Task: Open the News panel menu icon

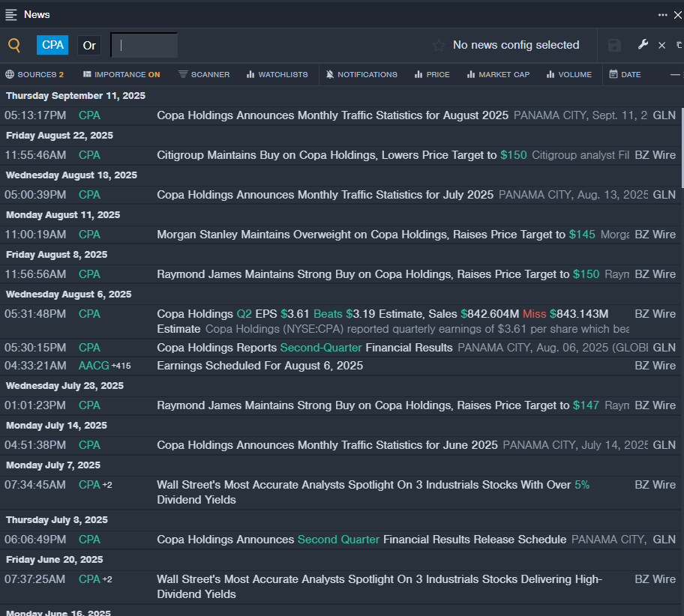Action: [11, 15]
